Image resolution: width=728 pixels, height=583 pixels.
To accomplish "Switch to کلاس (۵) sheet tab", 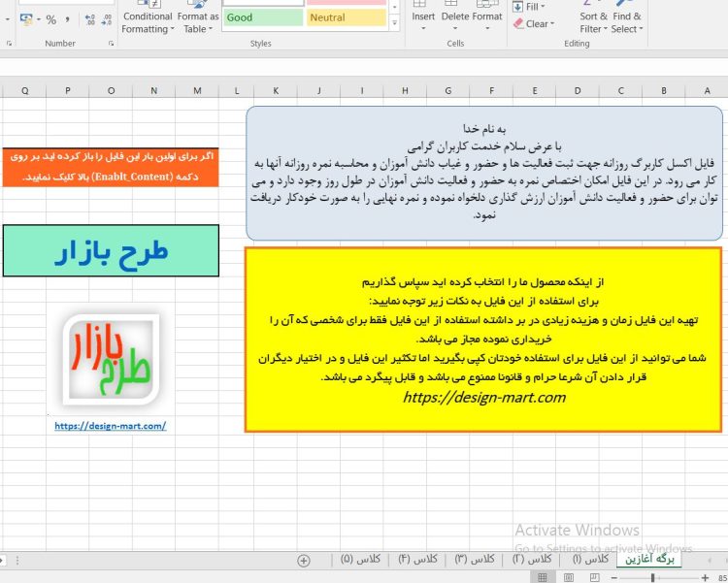I will pos(360,559).
